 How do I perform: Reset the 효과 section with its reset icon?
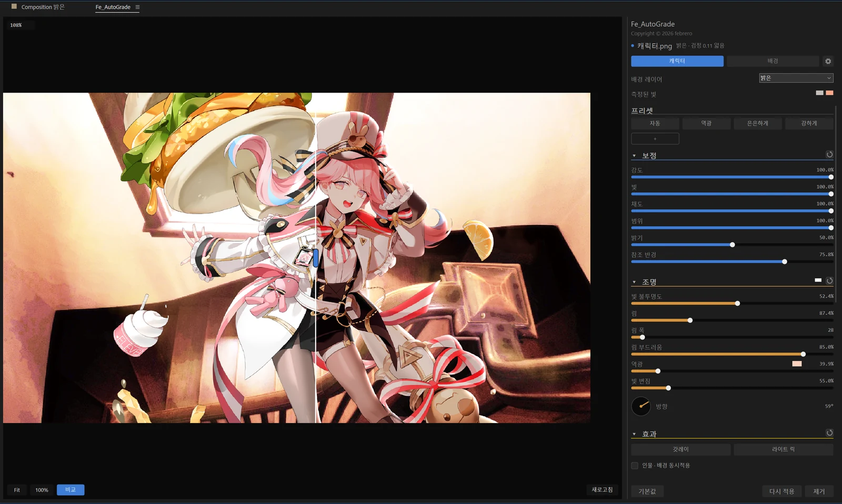[x=829, y=433]
